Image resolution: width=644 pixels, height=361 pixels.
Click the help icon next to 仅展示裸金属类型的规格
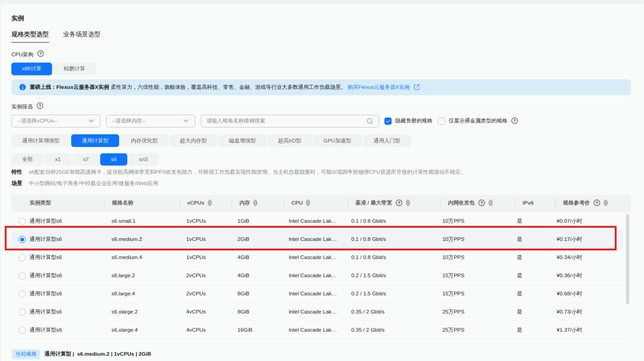pos(514,121)
